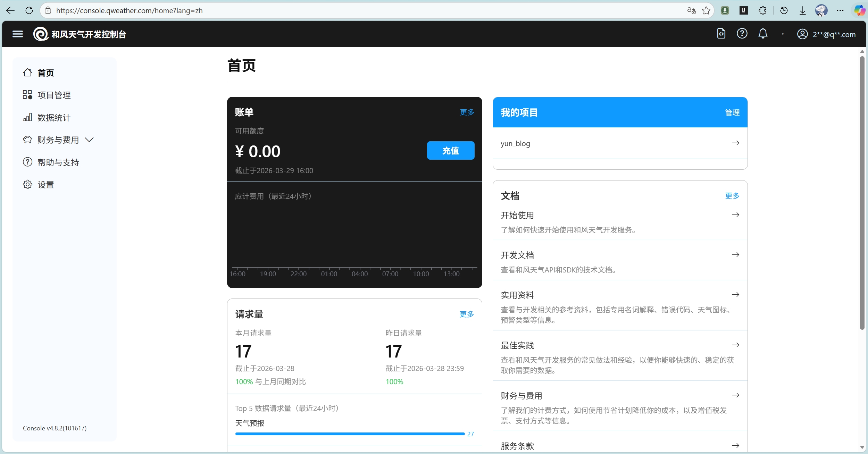Click 管理 link in 我的项目 header

[732, 112]
